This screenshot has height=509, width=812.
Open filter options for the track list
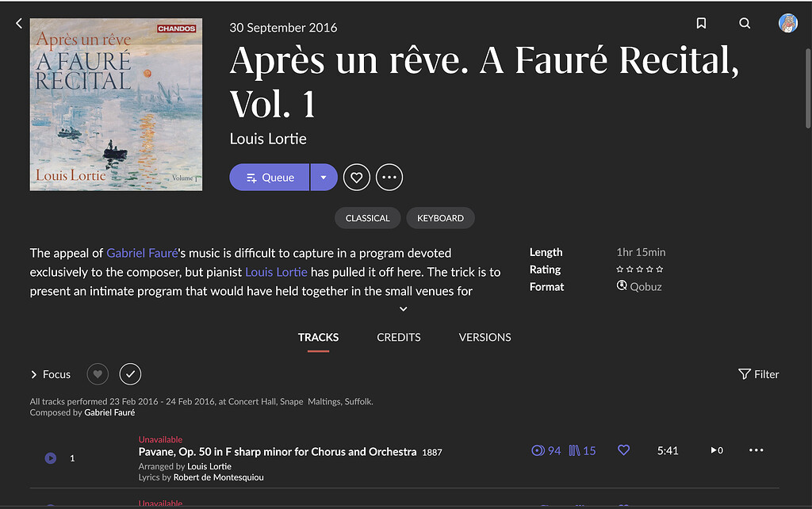click(758, 373)
